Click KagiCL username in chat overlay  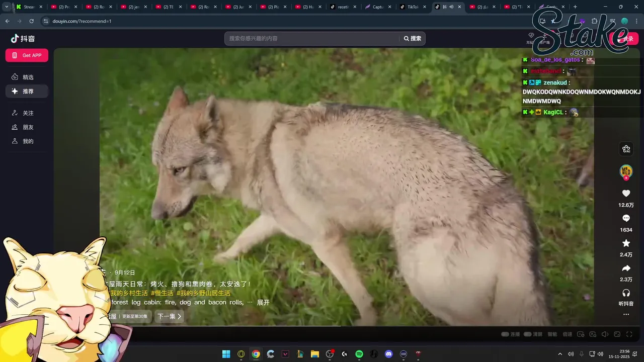click(553, 112)
